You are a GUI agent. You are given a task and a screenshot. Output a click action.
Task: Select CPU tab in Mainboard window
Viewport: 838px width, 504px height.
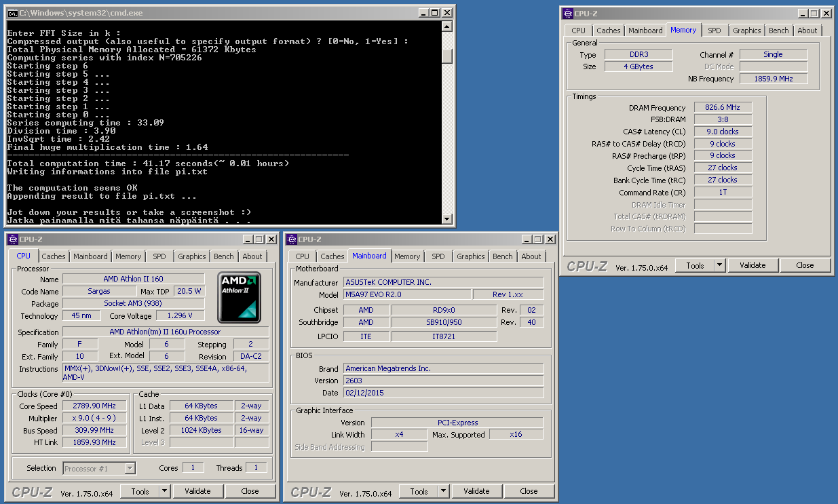tap(303, 256)
